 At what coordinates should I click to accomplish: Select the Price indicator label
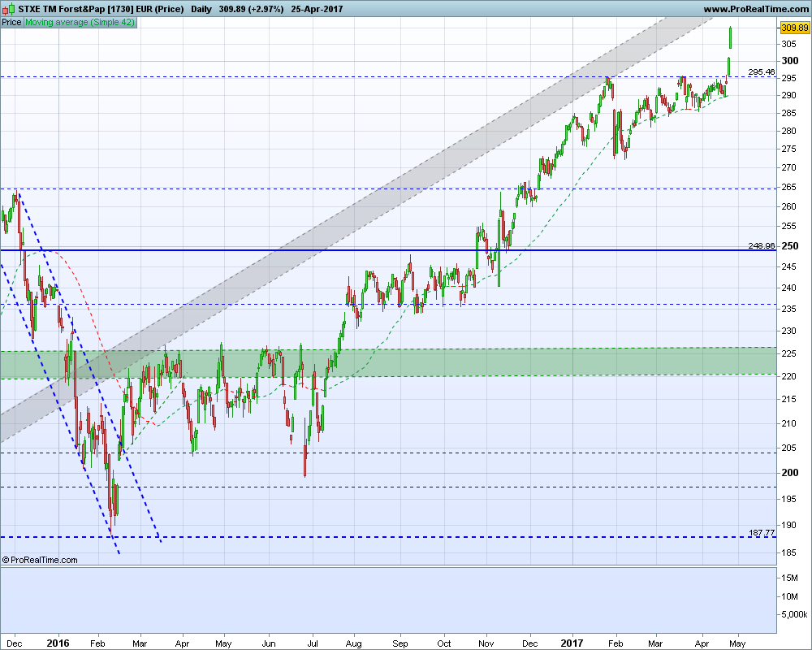point(11,22)
